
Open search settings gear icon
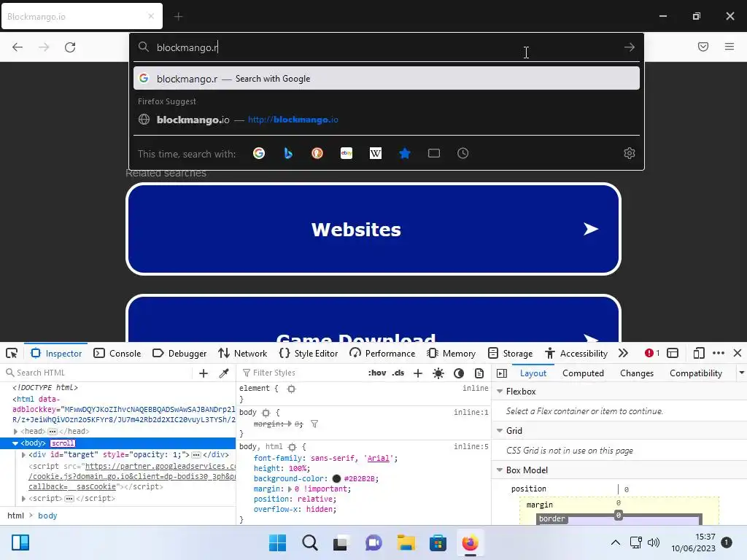pos(630,153)
